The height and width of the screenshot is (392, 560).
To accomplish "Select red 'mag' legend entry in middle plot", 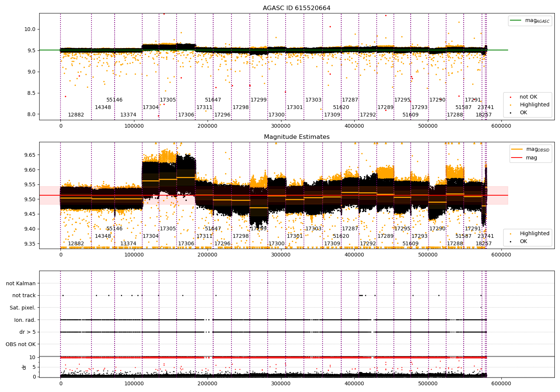I will click(x=525, y=158).
